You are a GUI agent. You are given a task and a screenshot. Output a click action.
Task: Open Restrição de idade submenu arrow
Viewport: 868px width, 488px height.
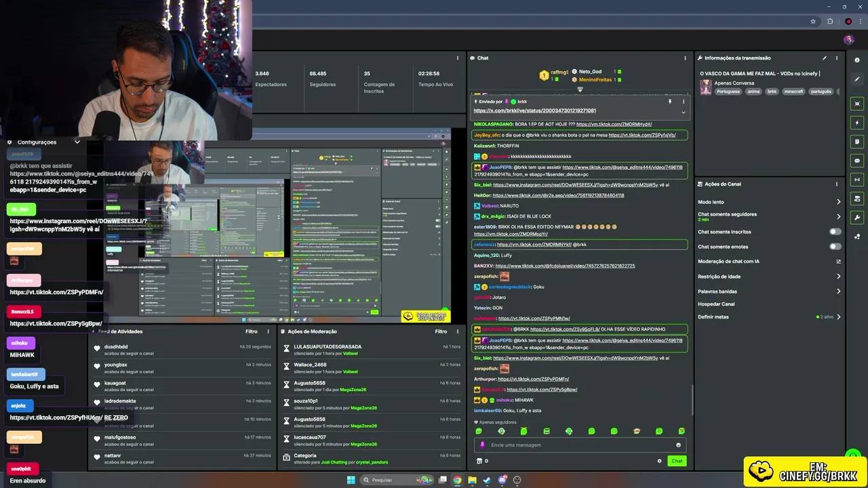coord(838,277)
